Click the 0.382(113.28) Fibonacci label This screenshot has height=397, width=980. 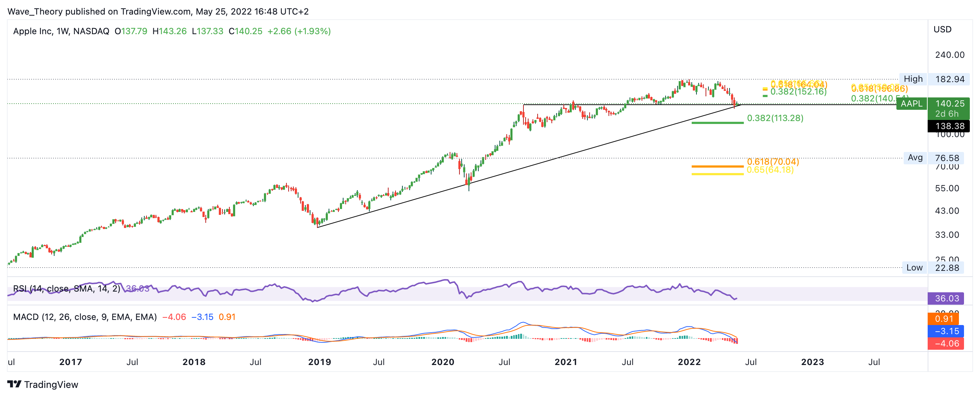tap(775, 118)
